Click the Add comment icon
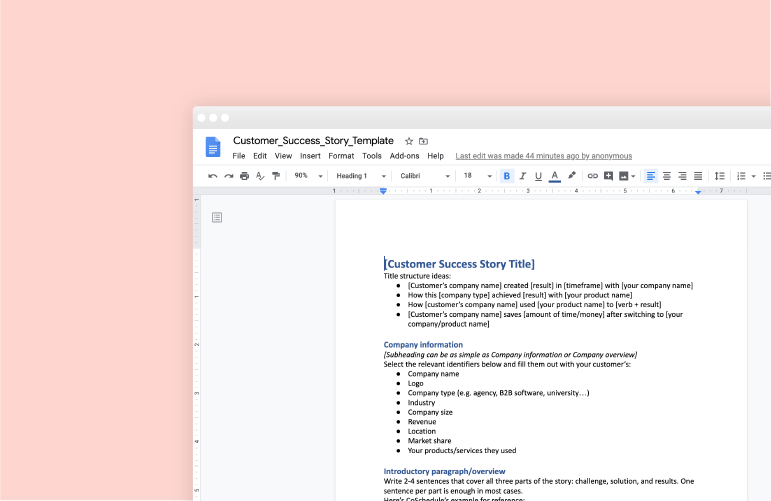 tap(608, 176)
